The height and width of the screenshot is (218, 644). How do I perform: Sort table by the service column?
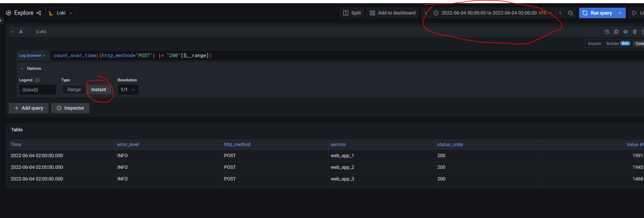pos(338,145)
